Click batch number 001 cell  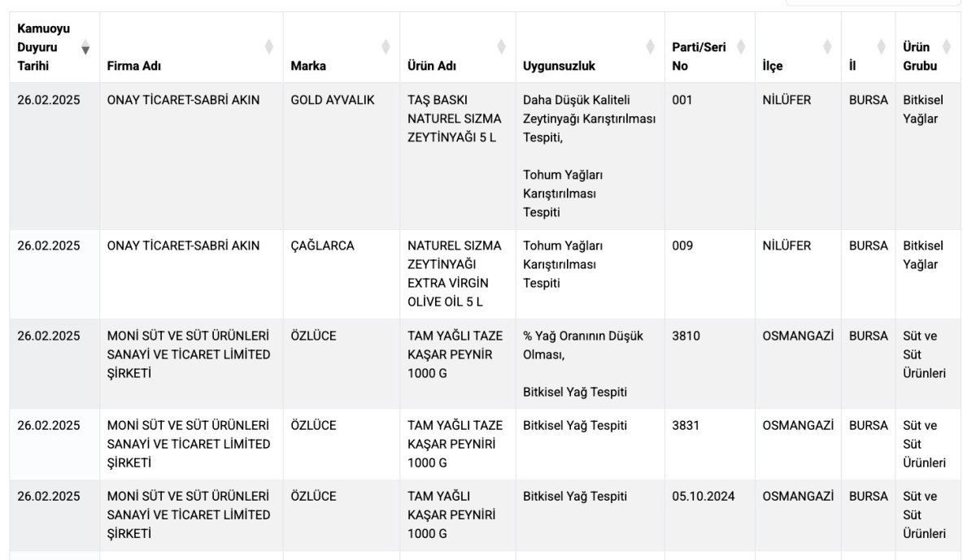click(682, 100)
